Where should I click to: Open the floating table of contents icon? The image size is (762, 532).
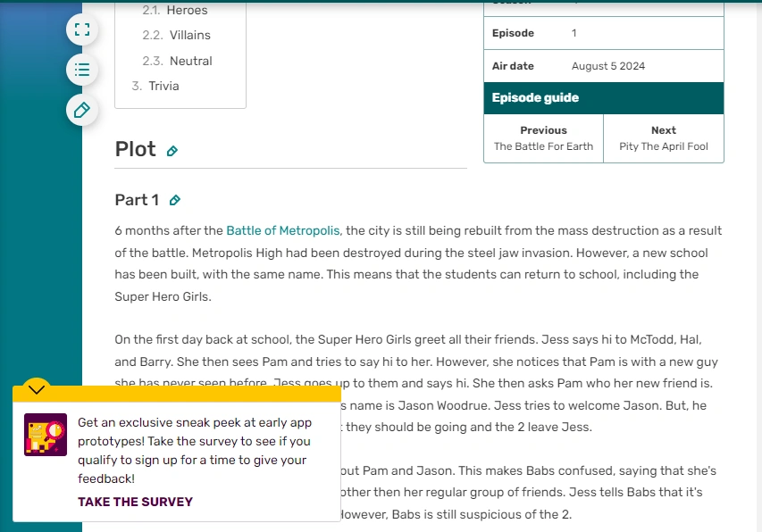coord(82,70)
